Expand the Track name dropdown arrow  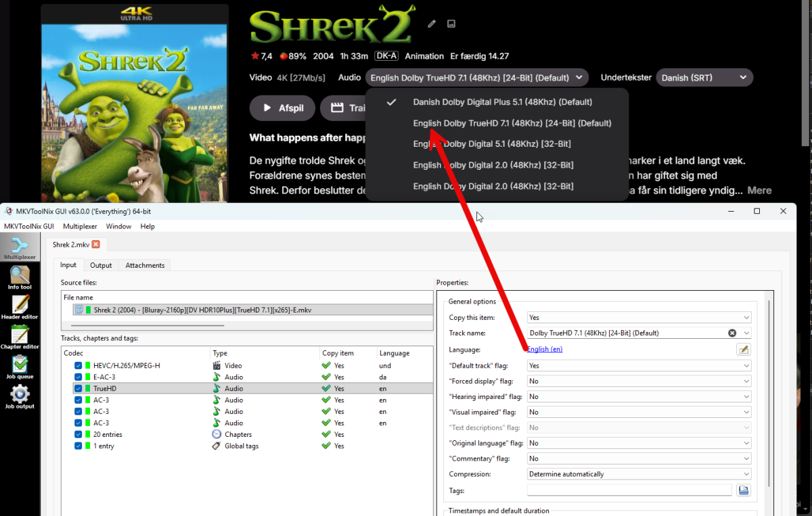(746, 333)
